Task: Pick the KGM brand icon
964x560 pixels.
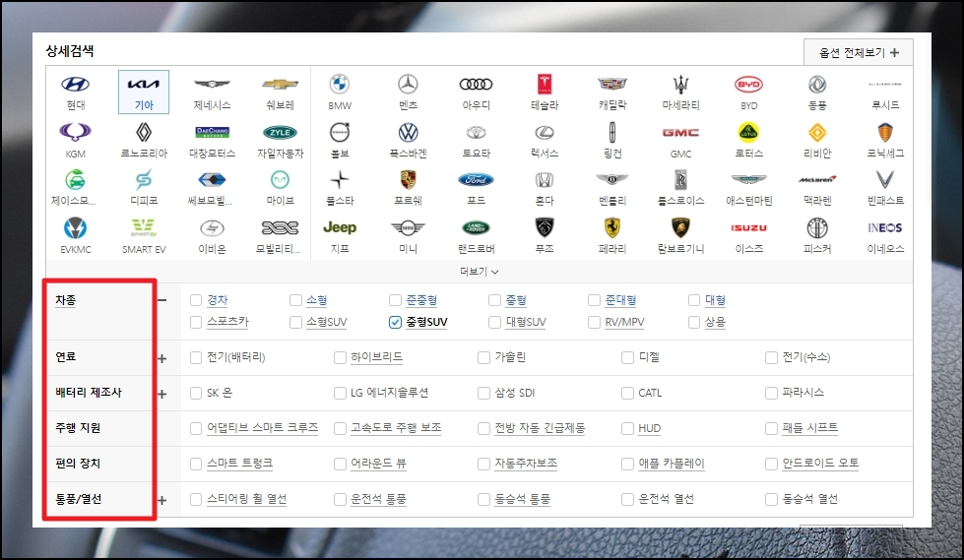Action: [x=75, y=132]
